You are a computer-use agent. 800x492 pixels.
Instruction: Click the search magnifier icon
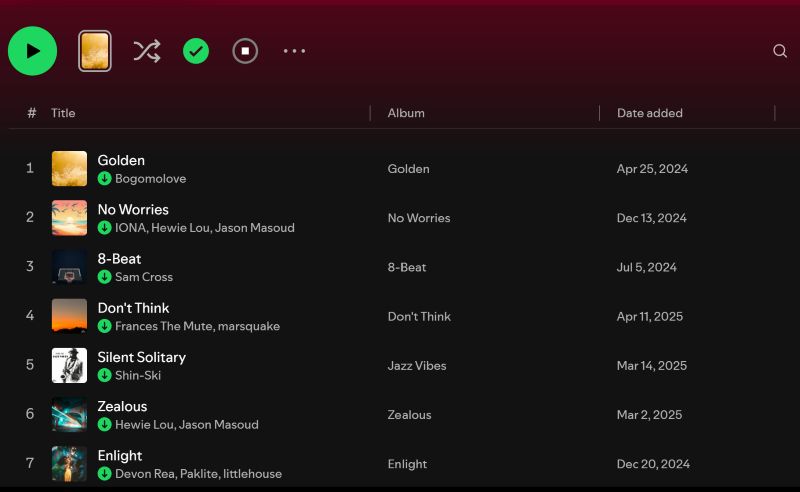(780, 51)
